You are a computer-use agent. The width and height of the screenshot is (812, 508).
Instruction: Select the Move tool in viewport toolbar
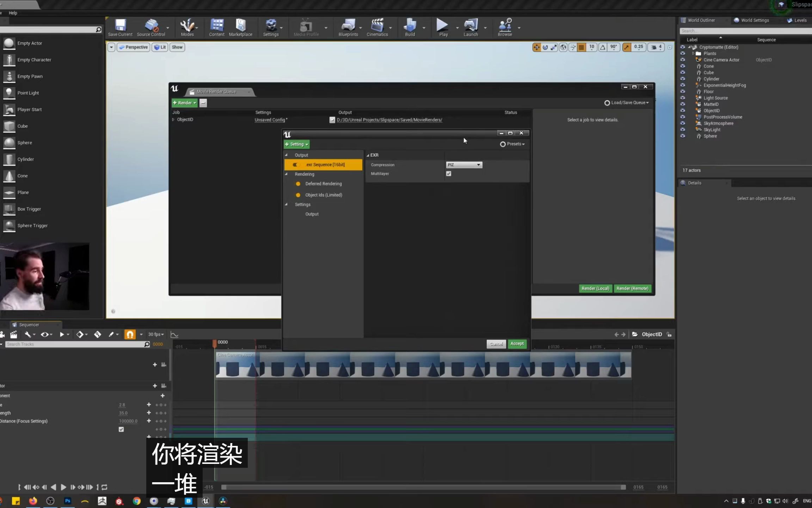coord(537,47)
